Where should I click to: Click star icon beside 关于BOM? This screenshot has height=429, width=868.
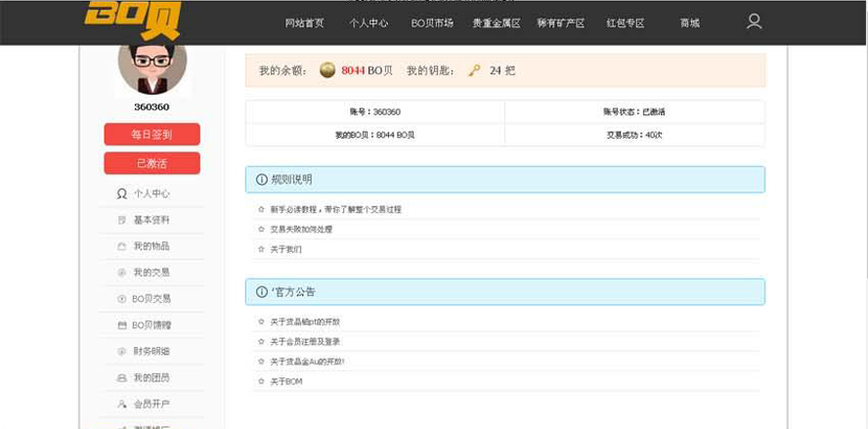click(261, 381)
